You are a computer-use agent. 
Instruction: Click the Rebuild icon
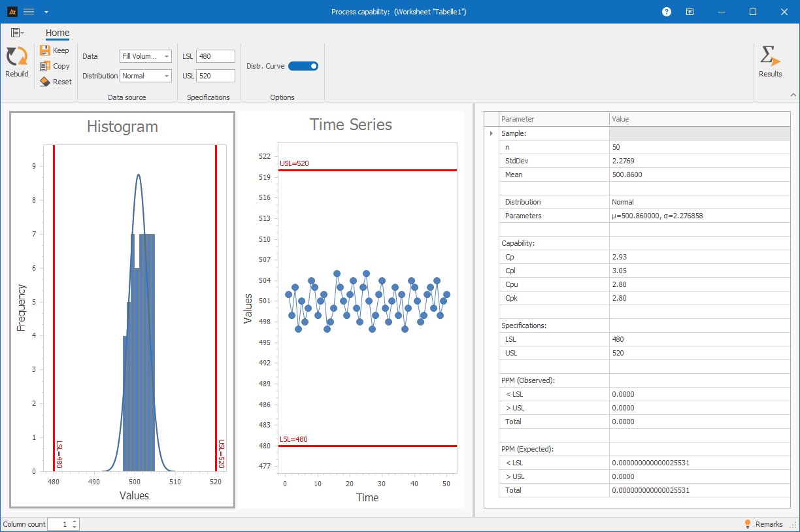tap(16, 57)
